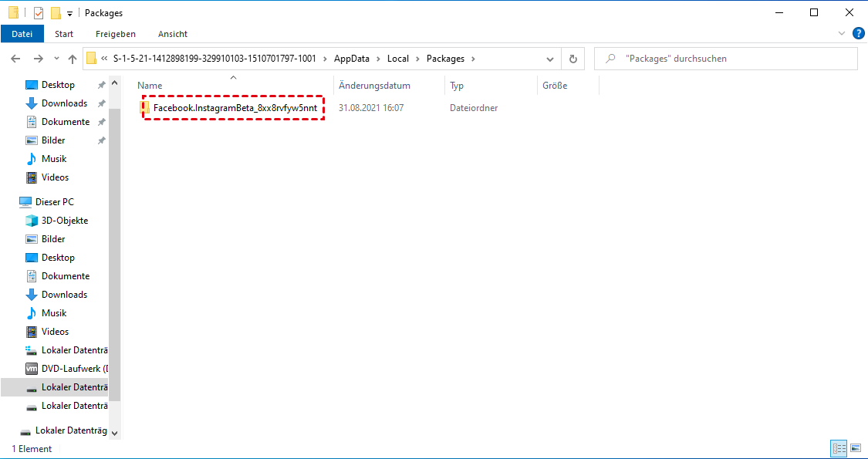Open pinned Downloads in quick access
Image resolution: width=868 pixels, height=459 pixels.
coord(64,103)
